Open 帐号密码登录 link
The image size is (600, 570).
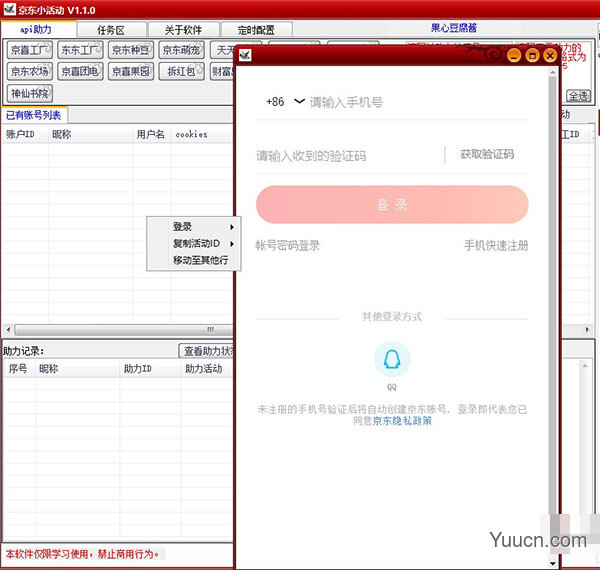coord(287,245)
